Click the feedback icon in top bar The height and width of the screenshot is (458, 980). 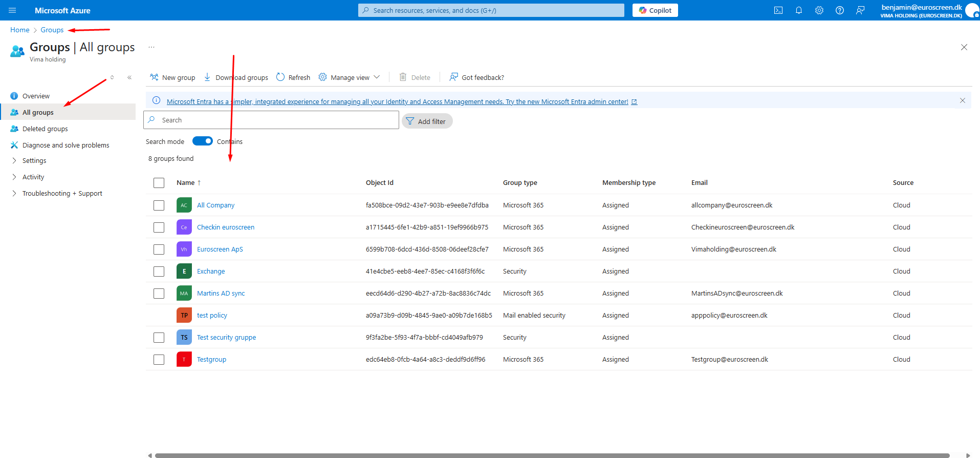pos(860,10)
